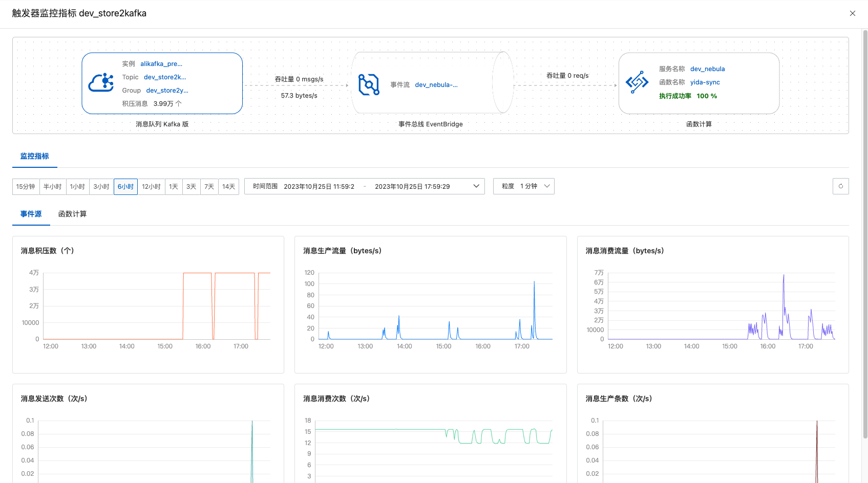This screenshot has width=868, height=483.
Task: Click the panel title 触发器监控指标 dev_store2kafka
Action: pyautogui.click(x=79, y=13)
